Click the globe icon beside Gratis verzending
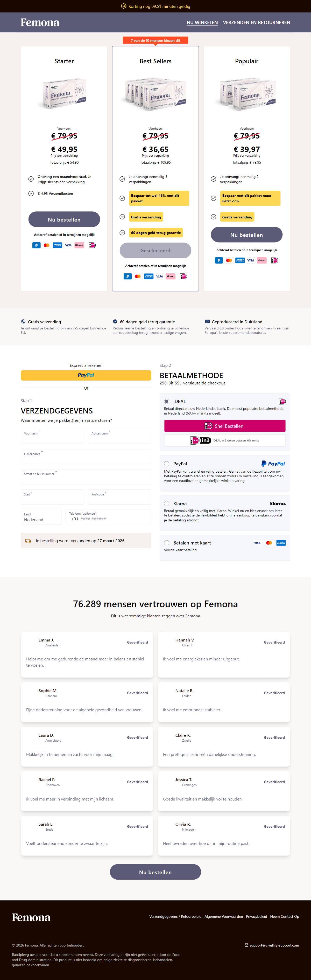 [24, 321]
